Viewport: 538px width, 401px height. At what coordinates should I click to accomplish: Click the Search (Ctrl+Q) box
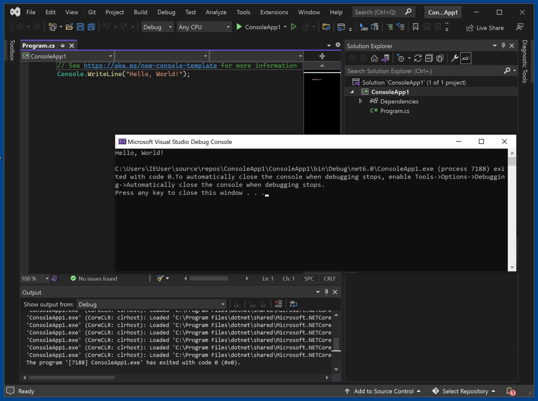(x=384, y=12)
